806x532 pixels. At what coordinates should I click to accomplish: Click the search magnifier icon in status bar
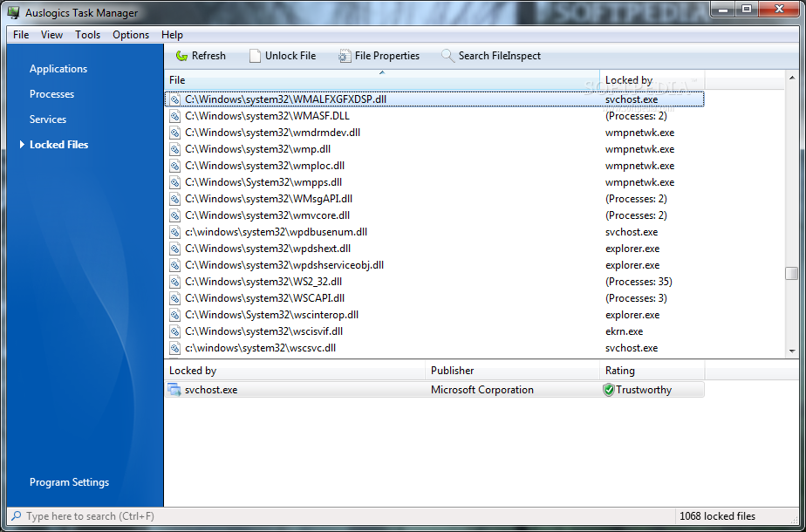click(17, 515)
